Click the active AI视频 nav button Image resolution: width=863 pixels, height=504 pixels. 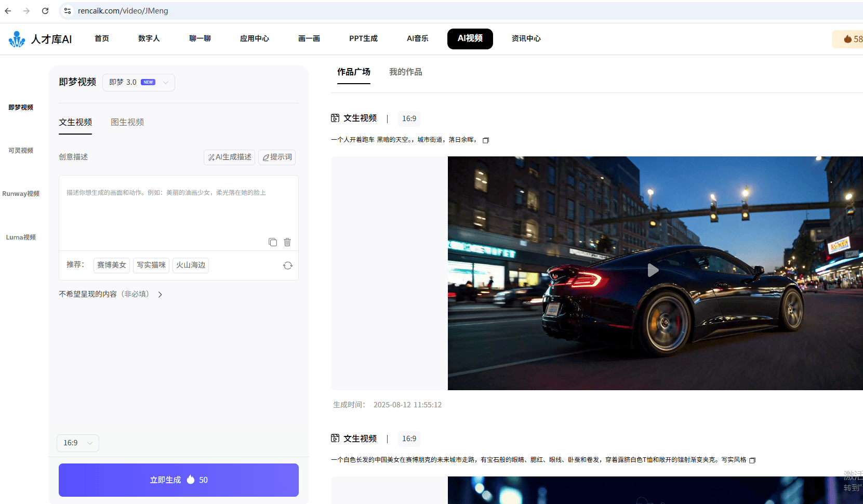[x=470, y=39]
